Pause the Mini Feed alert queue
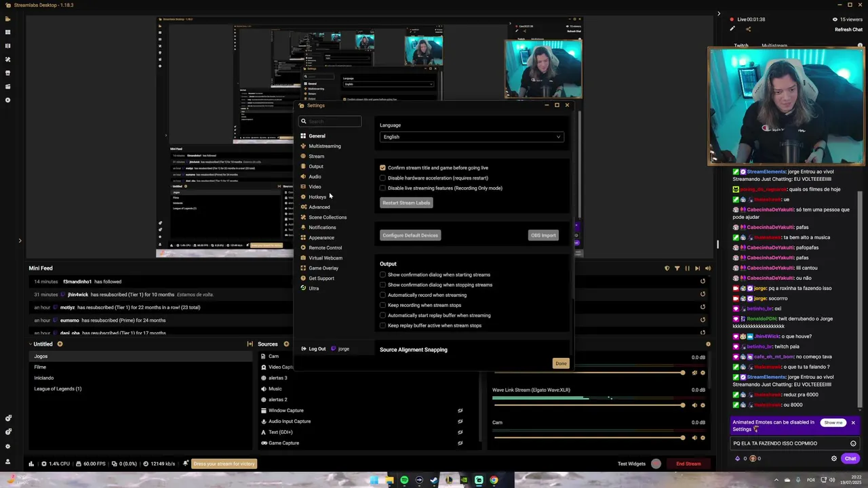Viewport: 868px width, 488px height. [687, 268]
